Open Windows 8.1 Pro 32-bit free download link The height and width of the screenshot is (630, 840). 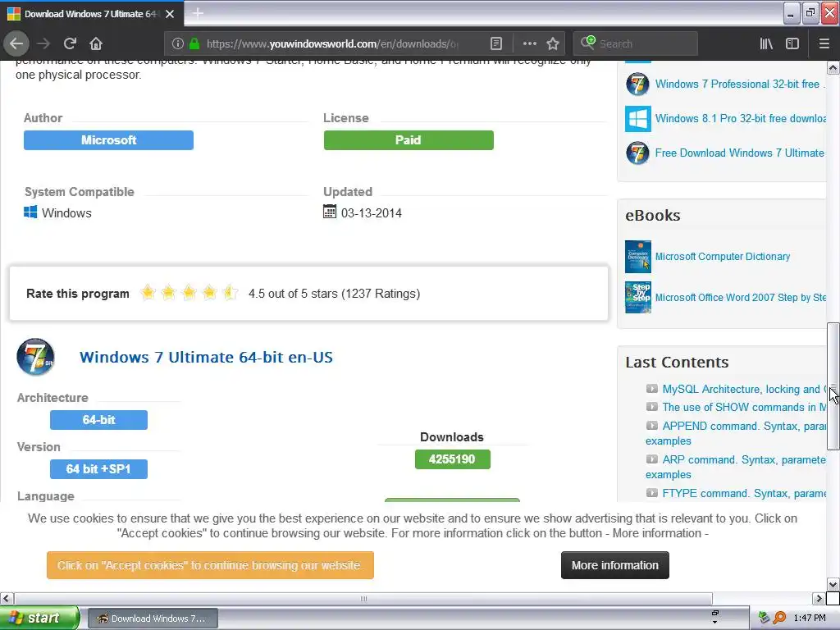click(740, 118)
